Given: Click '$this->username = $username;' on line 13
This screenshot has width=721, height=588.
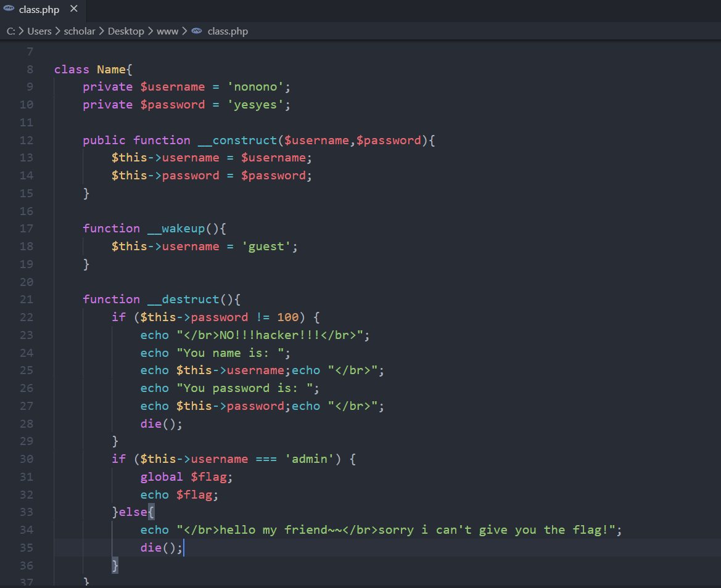Looking at the screenshot, I should click(x=212, y=158).
